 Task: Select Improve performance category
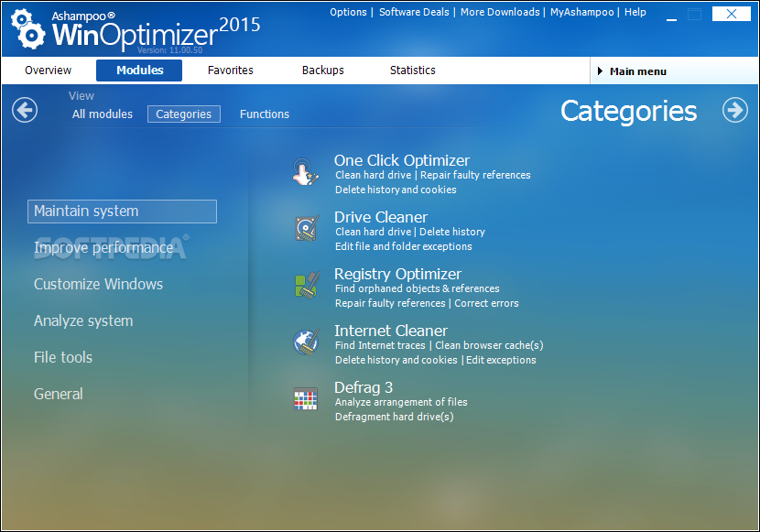(x=103, y=247)
